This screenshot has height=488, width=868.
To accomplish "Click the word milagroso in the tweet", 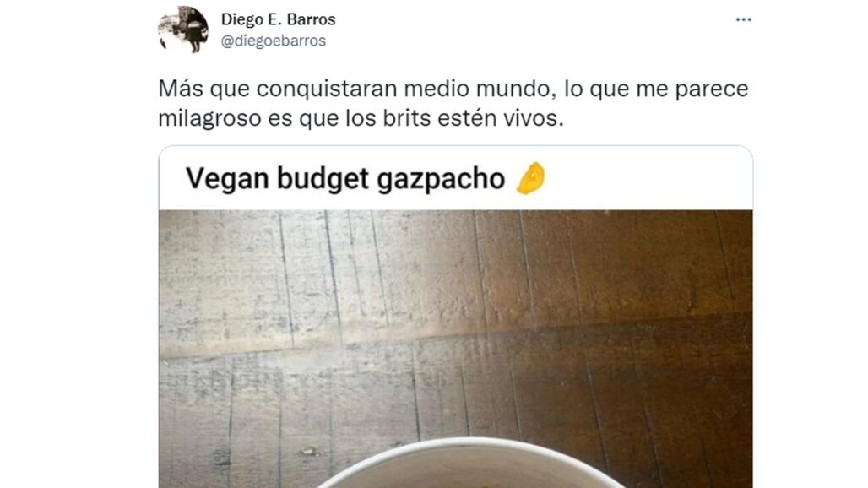I will pyautogui.click(x=209, y=118).
